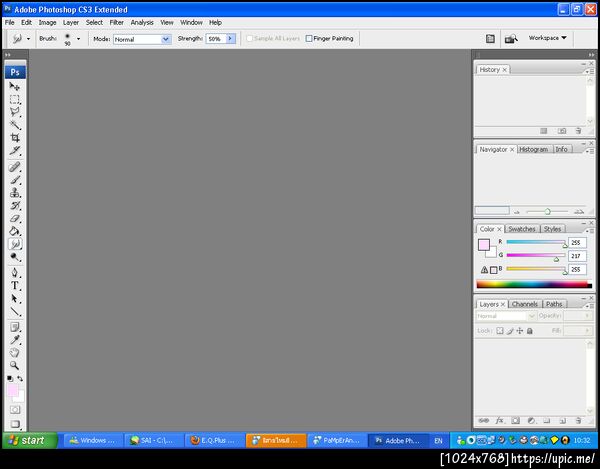
Task: Toggle lock transparent pixels in Layers
Action: coord(500,331)
